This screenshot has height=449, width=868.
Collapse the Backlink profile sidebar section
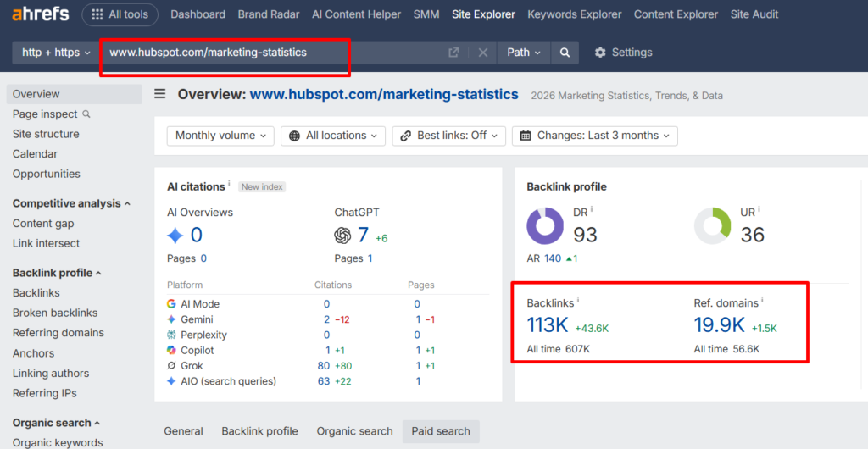coord(57,273)
